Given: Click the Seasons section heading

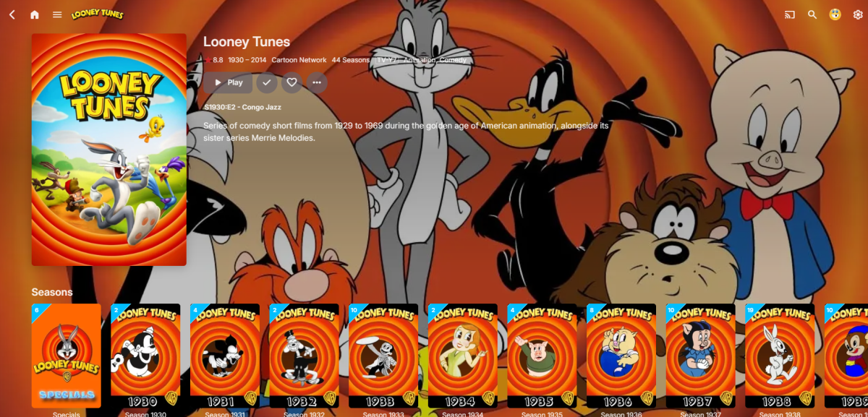Looking at the screenshot, I should 52,292.
